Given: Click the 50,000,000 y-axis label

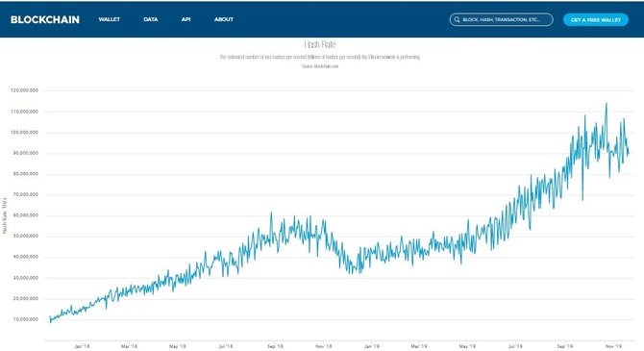Looking at the screenshot, I should (25, 236).
